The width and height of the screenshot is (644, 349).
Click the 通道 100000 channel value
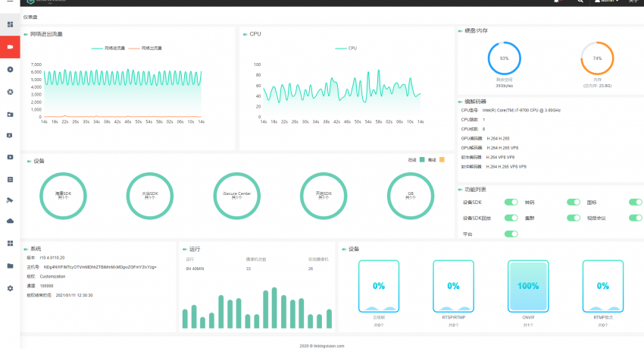46,286
